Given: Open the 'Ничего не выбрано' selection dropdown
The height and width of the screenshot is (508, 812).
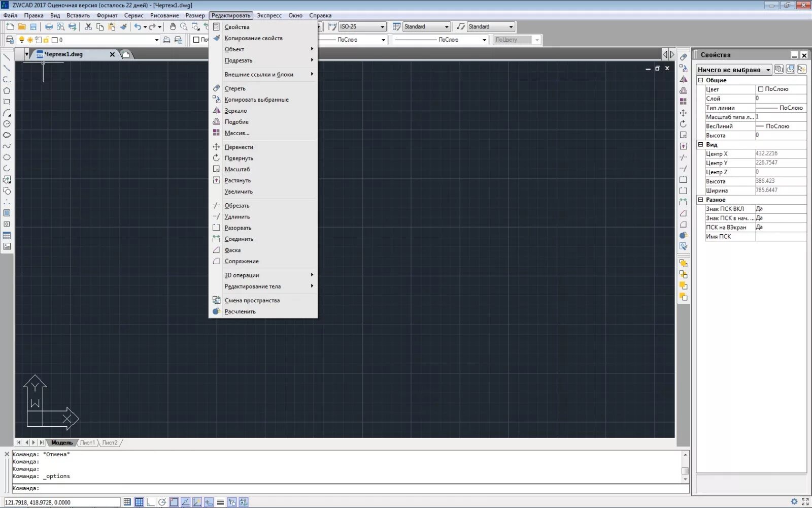Looking at the screenshot, I should [734, 70].
